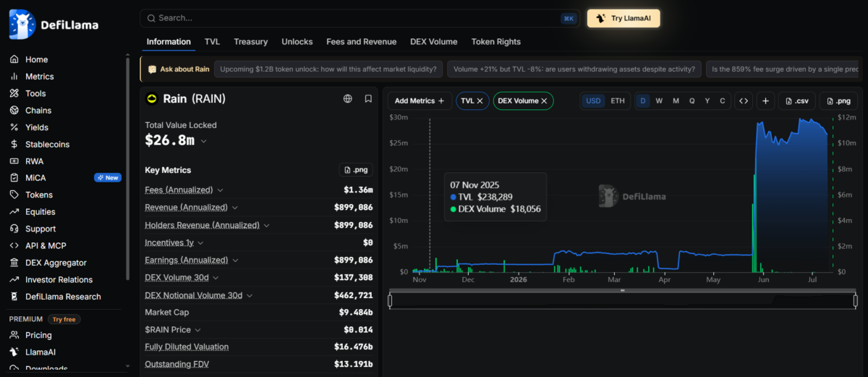The width and height of the screenshot is (868, 377).
Task: Ask about Volume +21% but TVL -8%
Action: coord(574,69)
